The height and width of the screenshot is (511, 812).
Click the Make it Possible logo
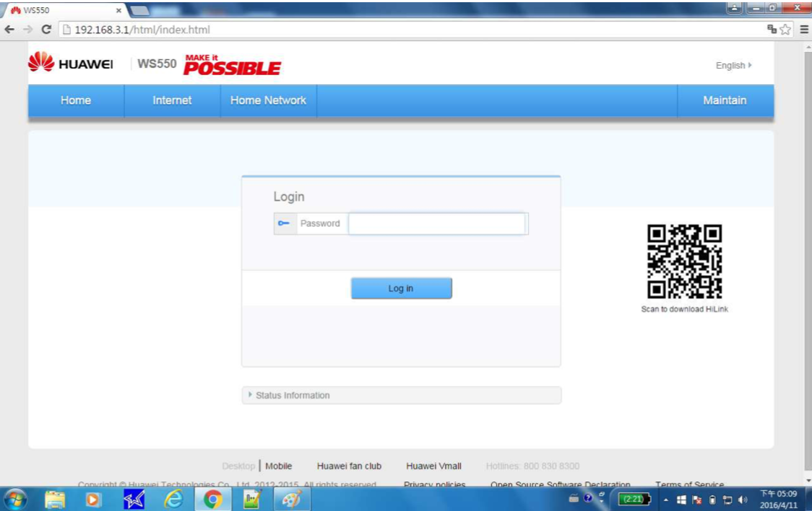pos(232,65)
